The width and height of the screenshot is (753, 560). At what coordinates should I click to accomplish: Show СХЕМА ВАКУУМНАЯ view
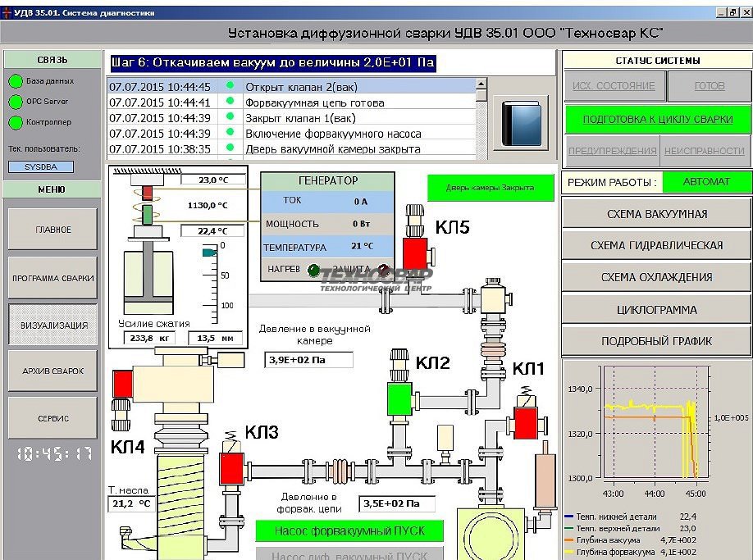[x=656, y=214]
